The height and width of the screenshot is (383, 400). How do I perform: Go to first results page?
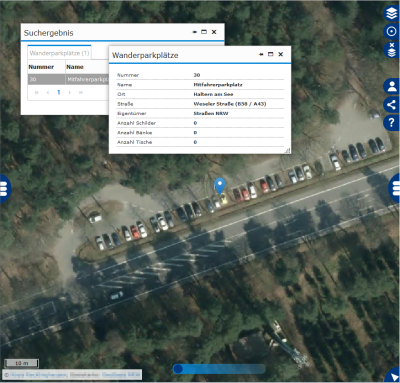click(x=37, y=92)
